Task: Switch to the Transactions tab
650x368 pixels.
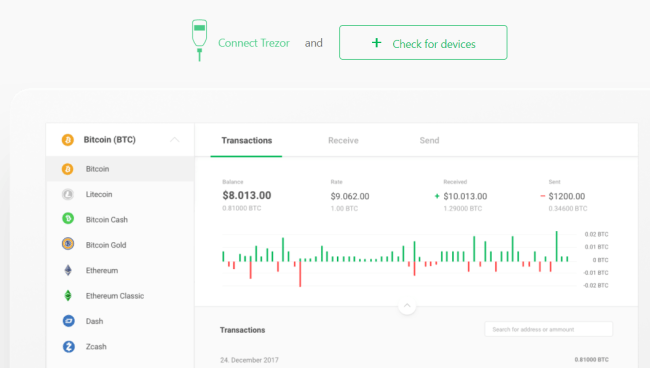Action: [247, 140]
